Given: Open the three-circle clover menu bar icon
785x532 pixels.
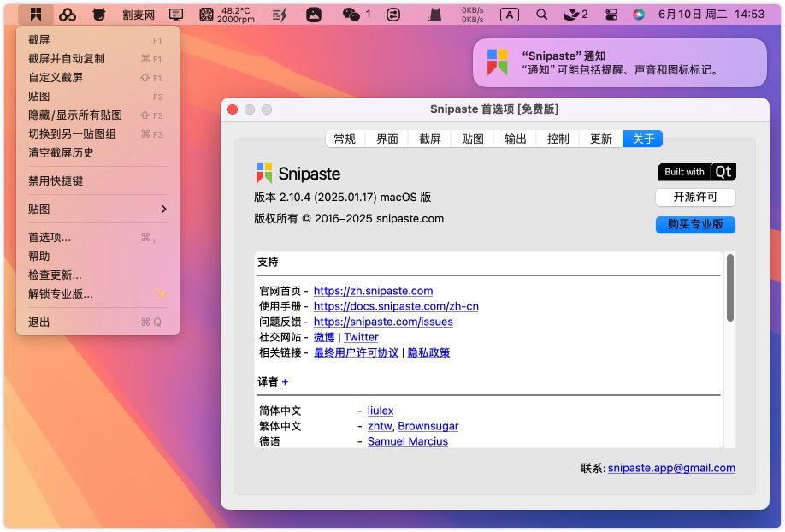Looking at the screenshot, I should point(67,15).
